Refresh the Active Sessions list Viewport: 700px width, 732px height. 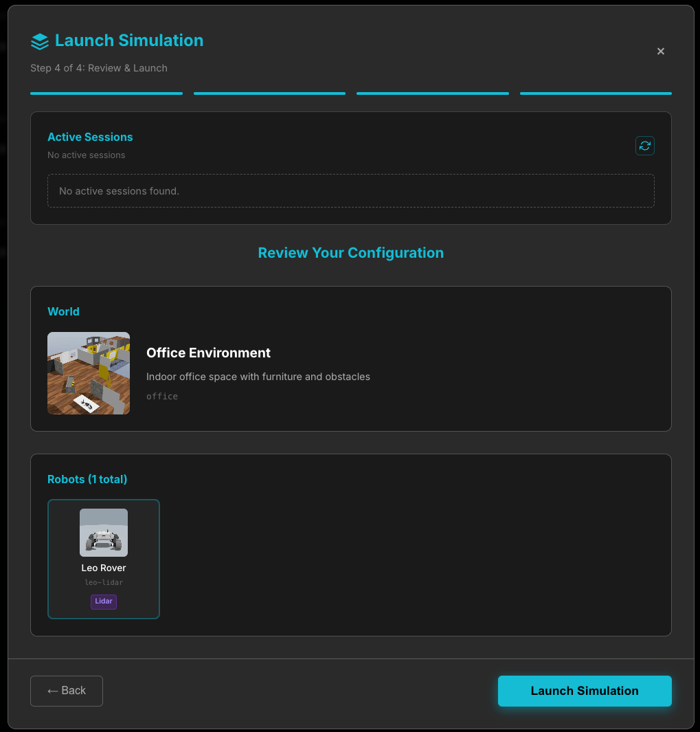click(644, 146)
